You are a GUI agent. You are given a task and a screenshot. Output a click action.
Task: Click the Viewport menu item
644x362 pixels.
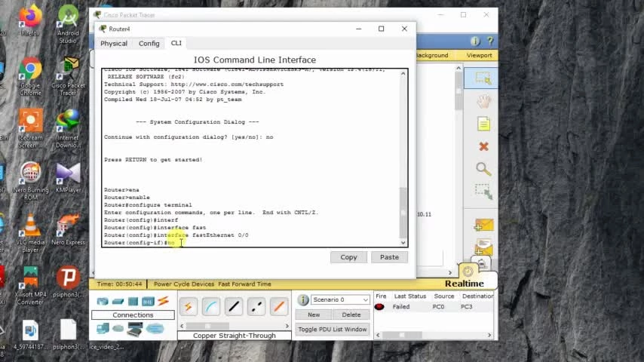(479, 55)
